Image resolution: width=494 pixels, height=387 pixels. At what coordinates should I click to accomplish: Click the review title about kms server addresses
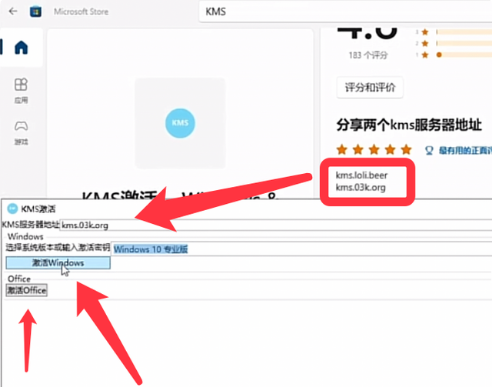(x=409, y=125)
